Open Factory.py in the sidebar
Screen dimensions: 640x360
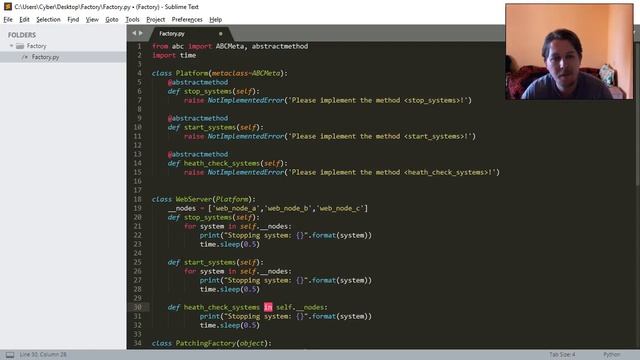click(45, 57)
